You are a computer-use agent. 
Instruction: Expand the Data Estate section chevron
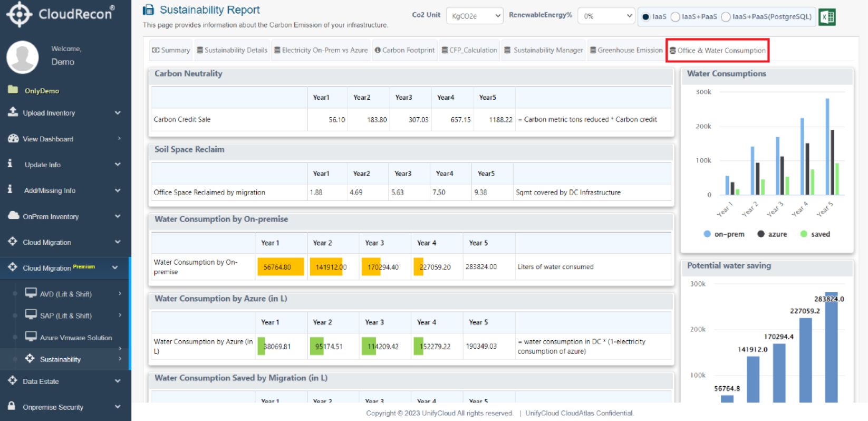[118, 381]
